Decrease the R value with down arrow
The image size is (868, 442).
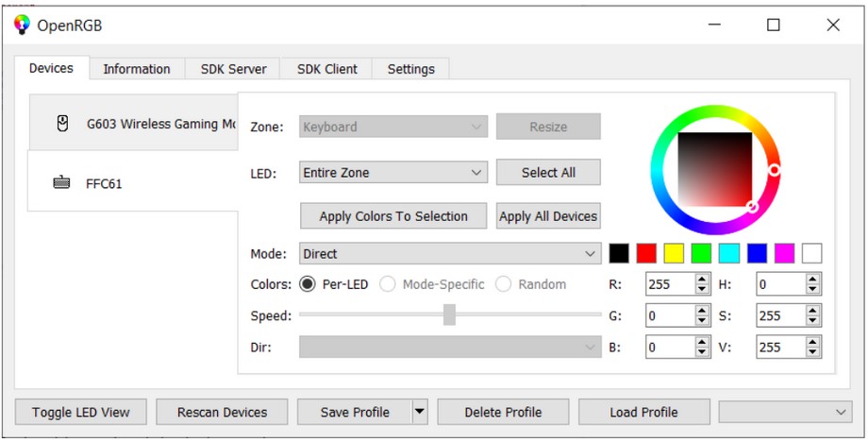703,290
